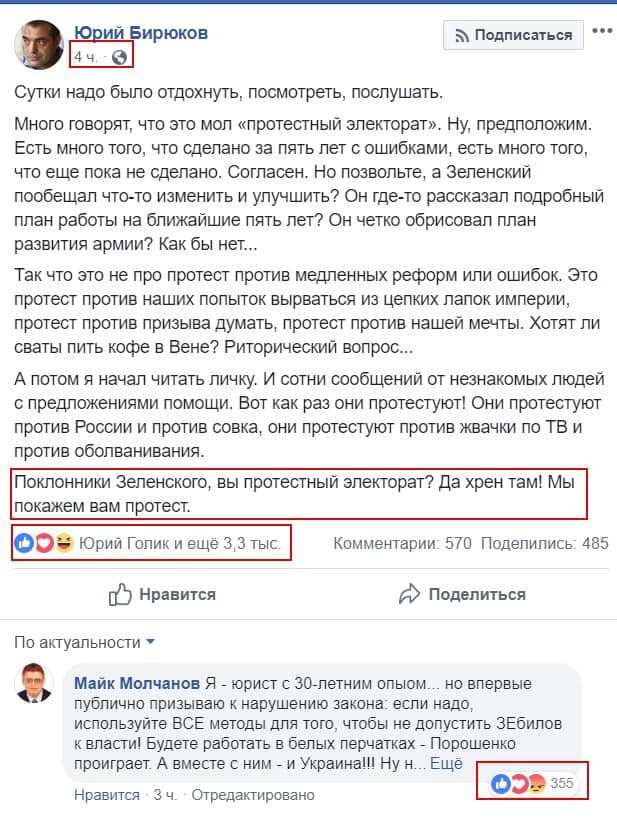617x817 pixels.
Task: Click the author name Юрий Бирюков
Action: (x=154, y=33)
